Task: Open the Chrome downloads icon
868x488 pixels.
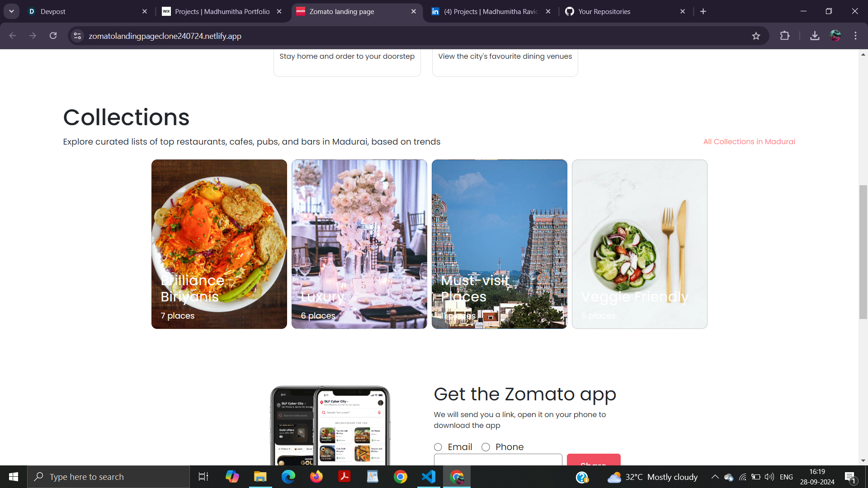Action: (815, 36)
